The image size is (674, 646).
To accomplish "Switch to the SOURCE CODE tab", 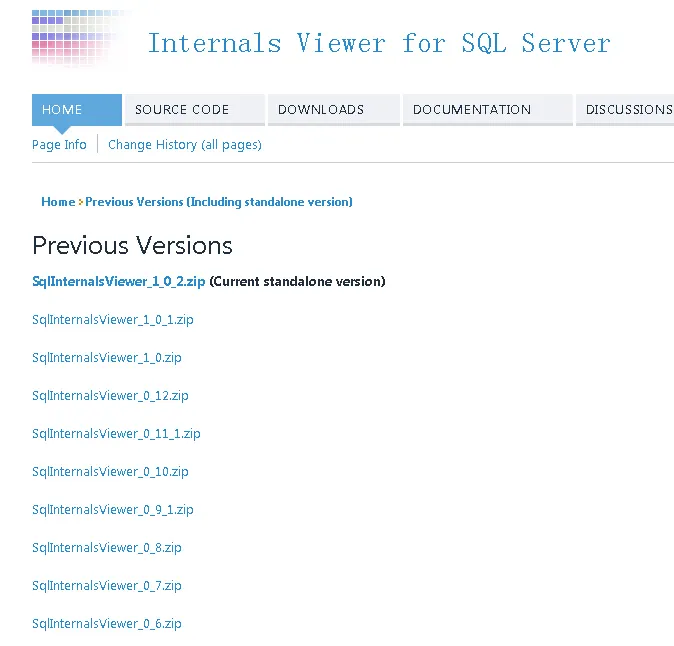I will 195,110.
